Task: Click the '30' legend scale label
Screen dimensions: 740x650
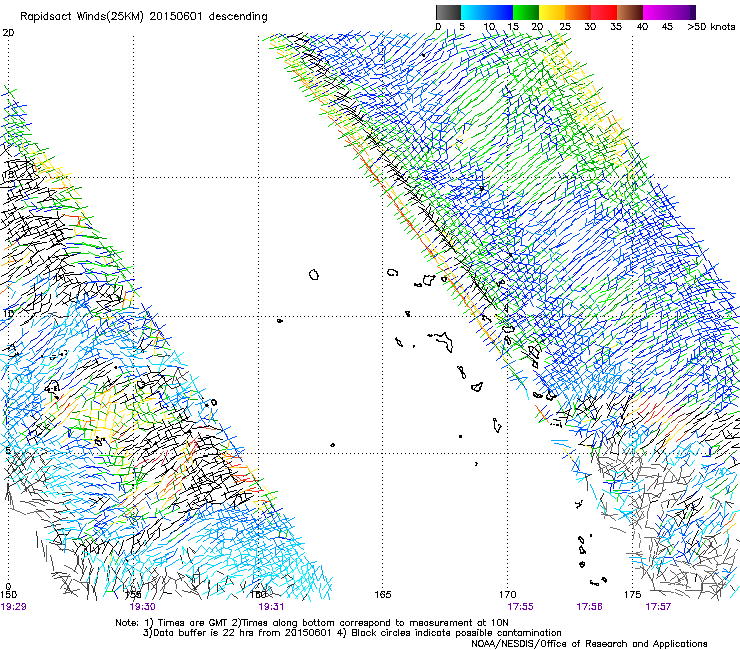Action: click(x=590, y=27)
